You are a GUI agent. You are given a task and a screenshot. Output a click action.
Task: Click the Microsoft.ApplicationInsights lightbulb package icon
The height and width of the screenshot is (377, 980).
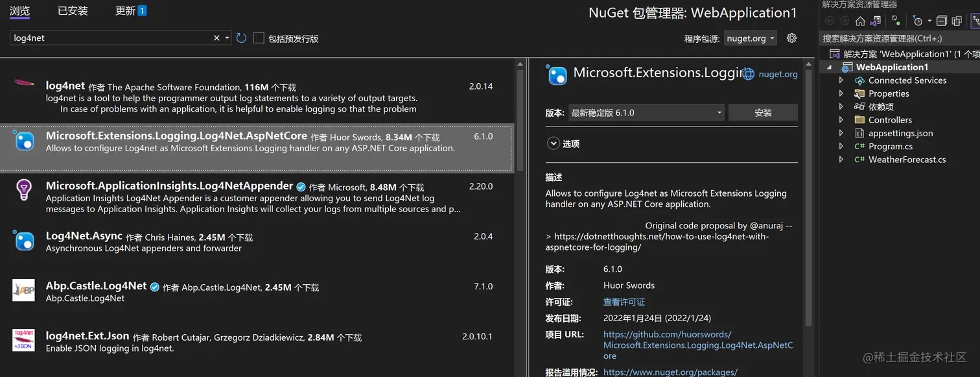[23, 189]
